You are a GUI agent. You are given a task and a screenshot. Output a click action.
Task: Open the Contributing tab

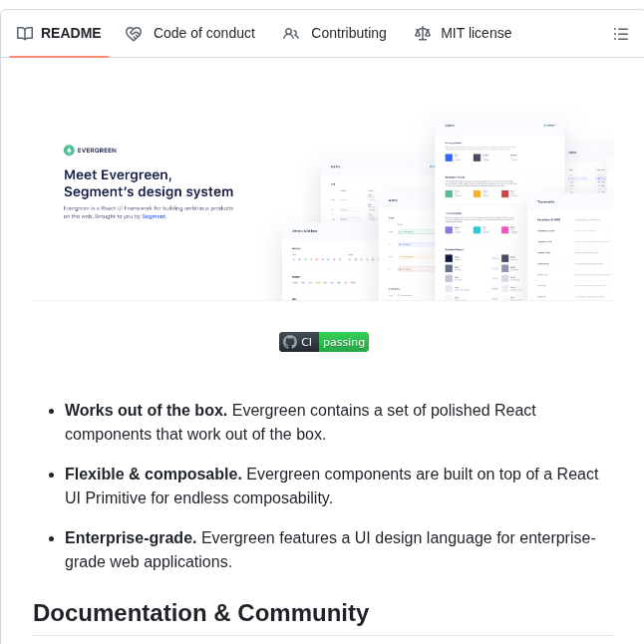334,33
